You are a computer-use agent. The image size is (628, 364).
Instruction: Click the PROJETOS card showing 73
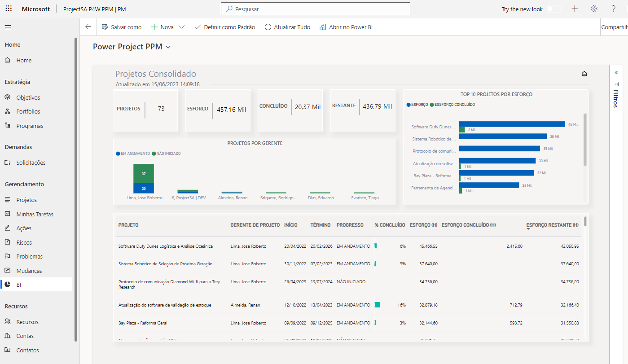coord(145,110)
